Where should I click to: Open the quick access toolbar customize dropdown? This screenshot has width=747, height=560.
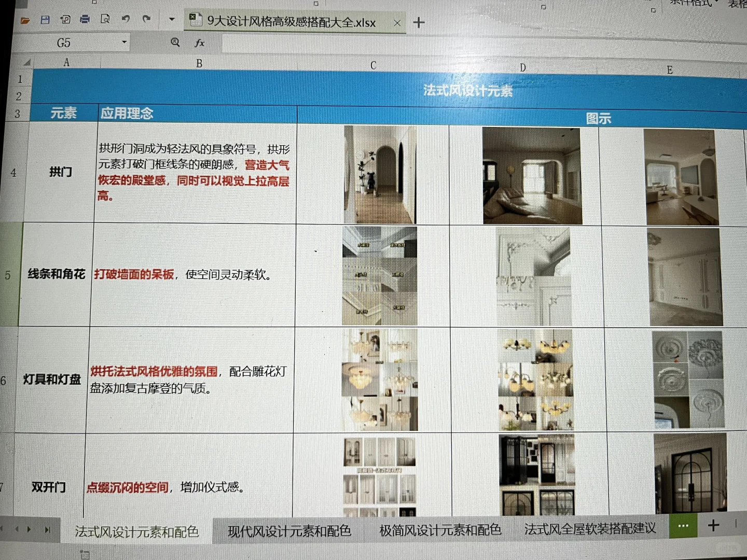click(171, 19)
